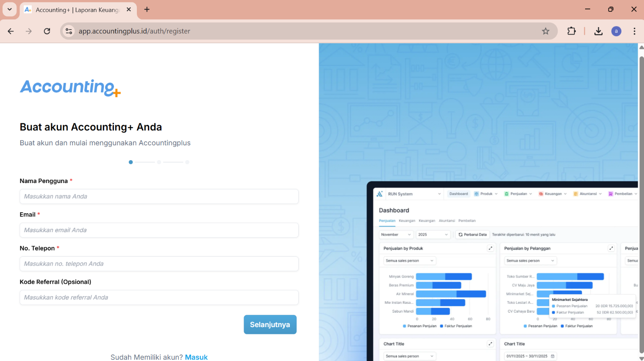
Task: Restore down the browser window
Action: 611,9
